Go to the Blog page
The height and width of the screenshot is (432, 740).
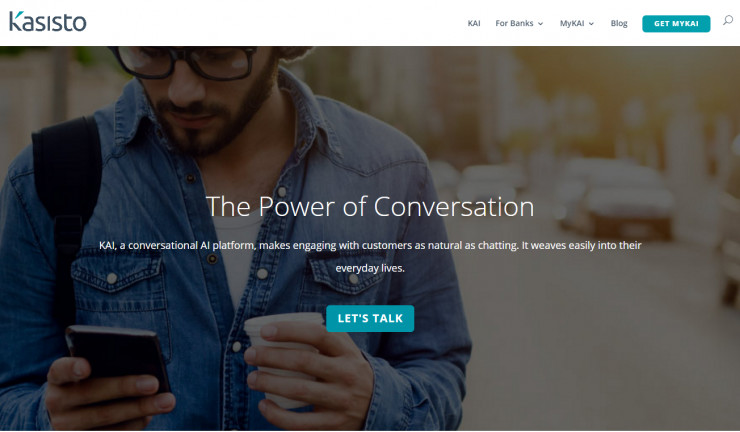pos(619,23)
